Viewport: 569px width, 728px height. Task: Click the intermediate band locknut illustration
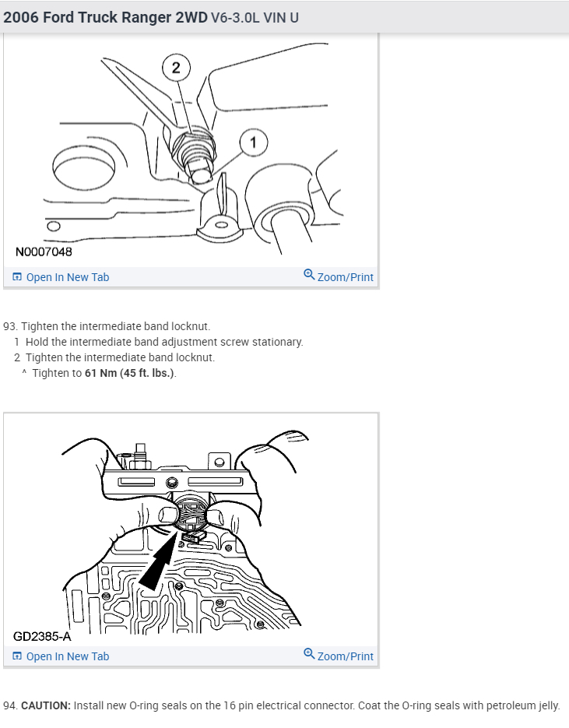point(191,149)
